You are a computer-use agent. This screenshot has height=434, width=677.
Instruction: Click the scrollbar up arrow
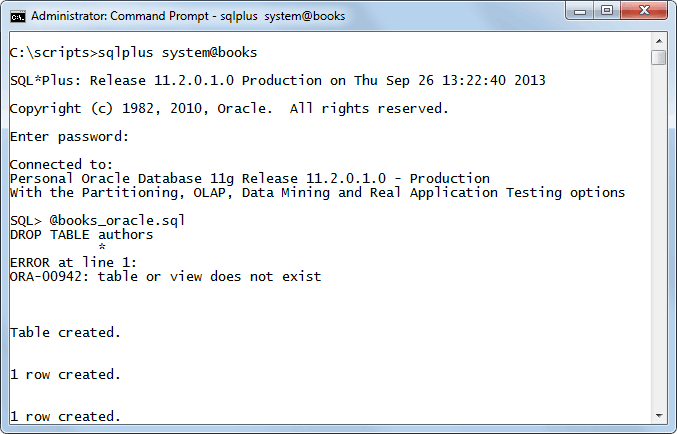659,41
